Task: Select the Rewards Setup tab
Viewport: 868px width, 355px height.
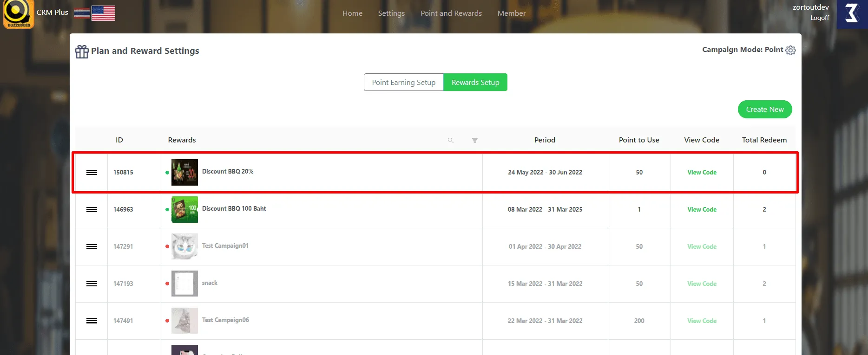Action: (475, 82)
